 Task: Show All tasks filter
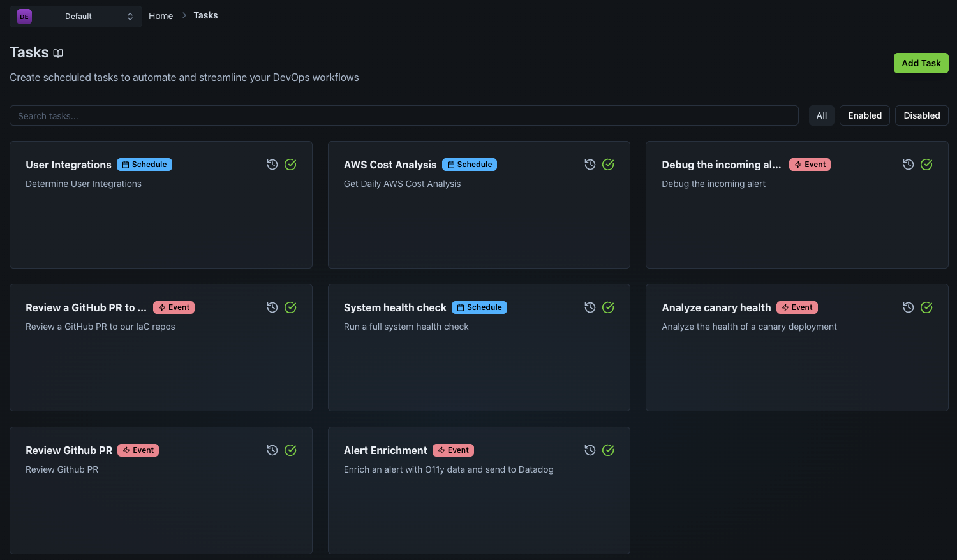click(821, 115)
